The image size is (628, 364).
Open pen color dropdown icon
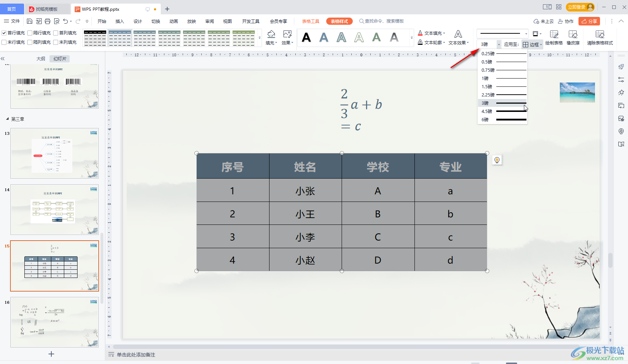[537, 34]
